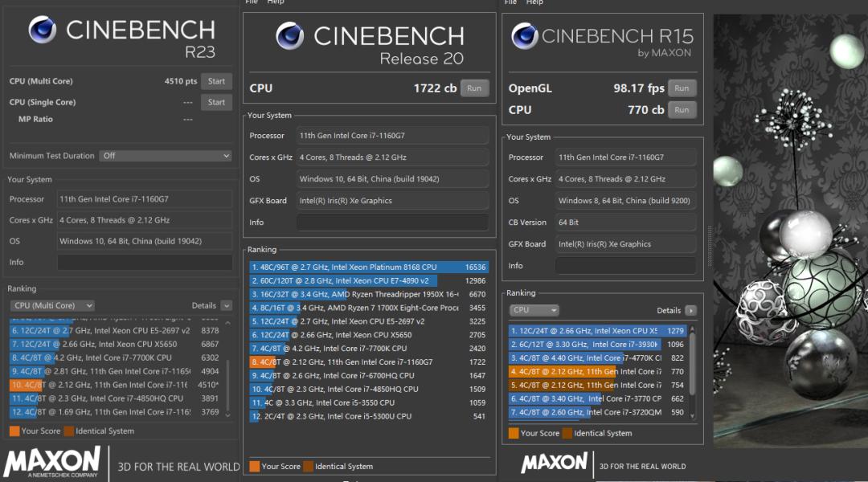Click the R15 Info input field
868x482 pixels.
(x=625, y=266)
